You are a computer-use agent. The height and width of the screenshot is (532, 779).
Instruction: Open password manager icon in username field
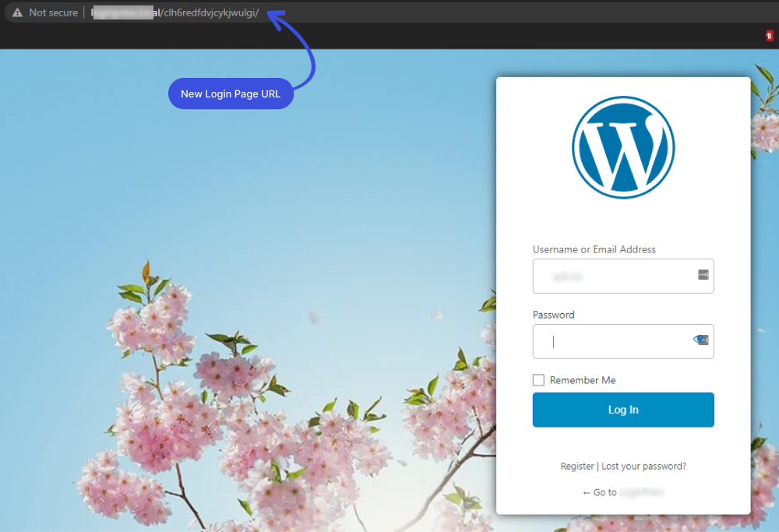tap(703, 275)
